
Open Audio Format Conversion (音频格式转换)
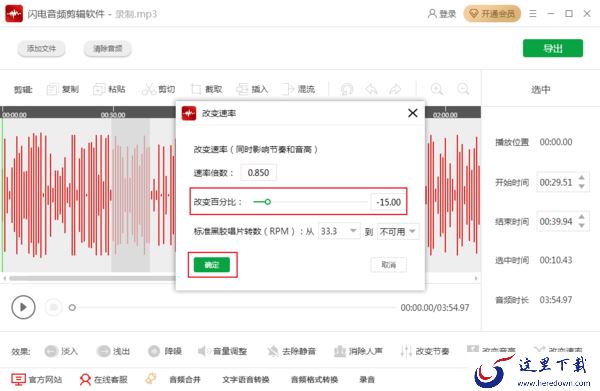(x=315, y=379)
